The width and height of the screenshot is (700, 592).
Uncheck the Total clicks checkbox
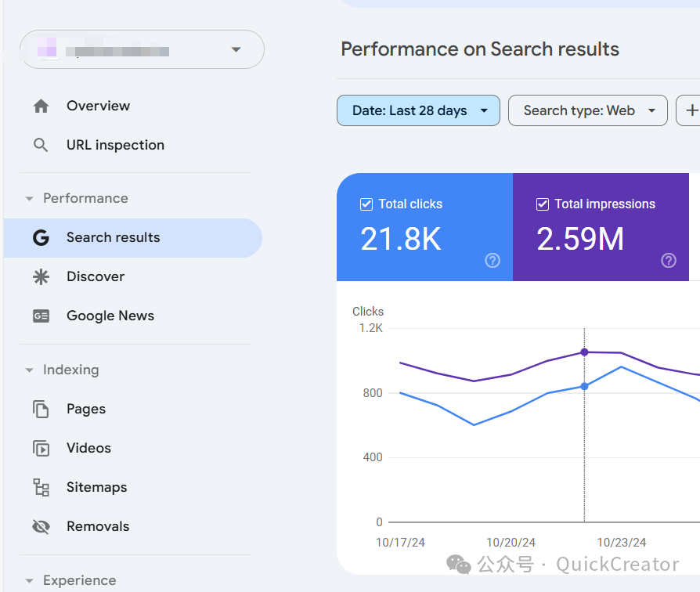(x=366, y=204)
